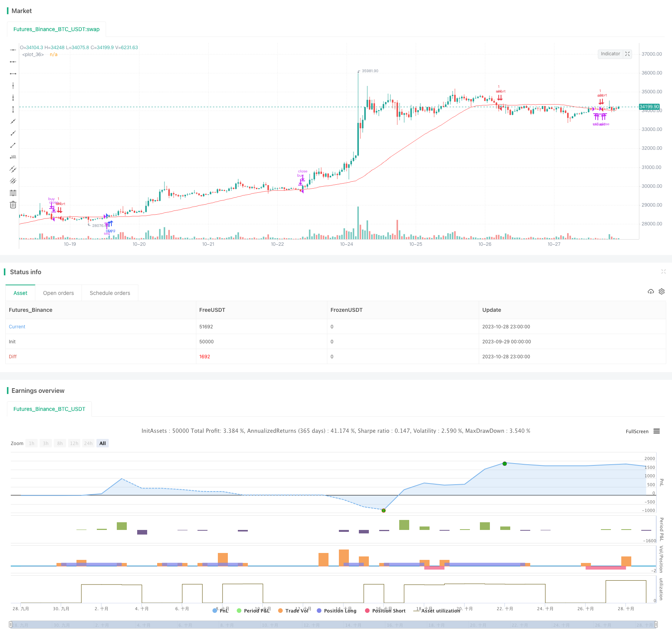The image size is (672, 639).
Task: Select the horizontal segment drawing tool
Action: [x=13, y=74]
